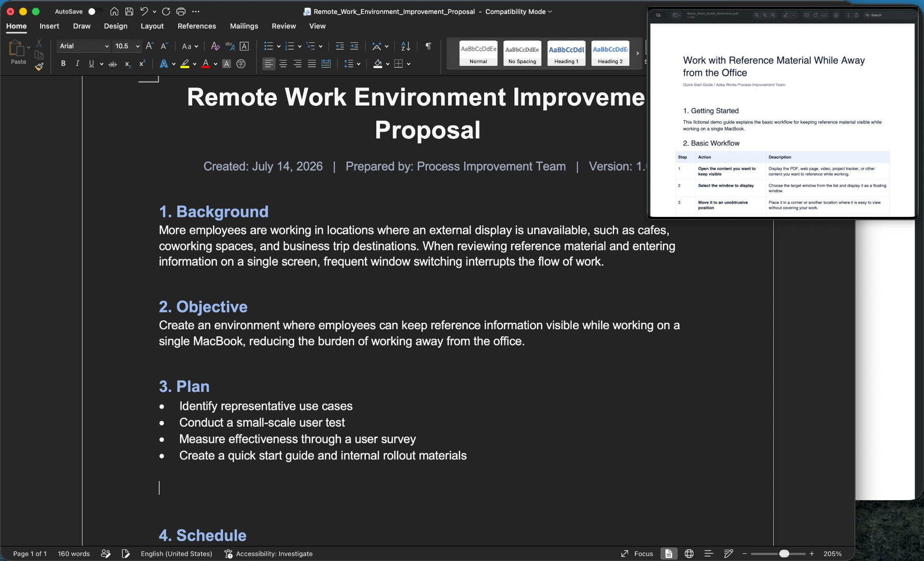Decrease indent in the ribbon
Image resolution: width=924 pixels, height=561 pixels.
click(340, 46)
